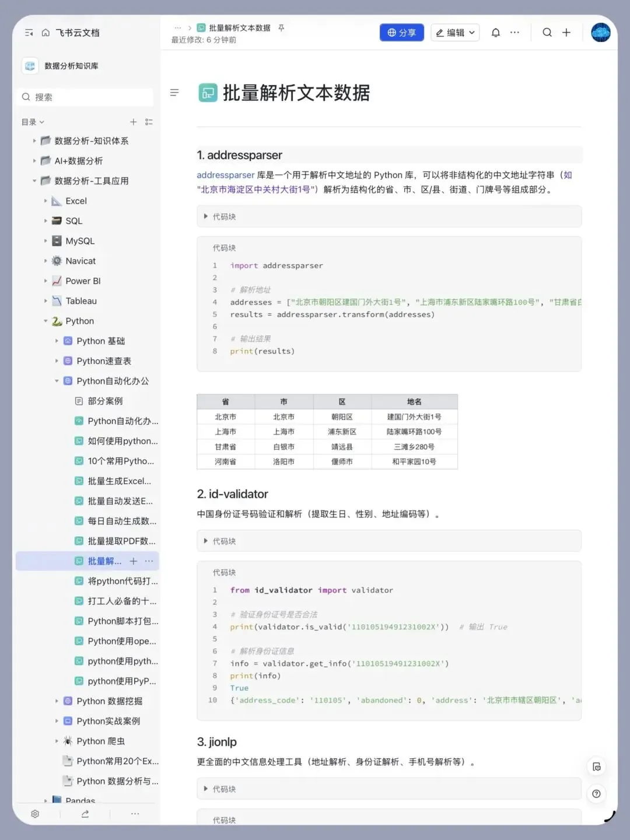
Task: Expand the SQL tree node
Action: coord(45,220)
